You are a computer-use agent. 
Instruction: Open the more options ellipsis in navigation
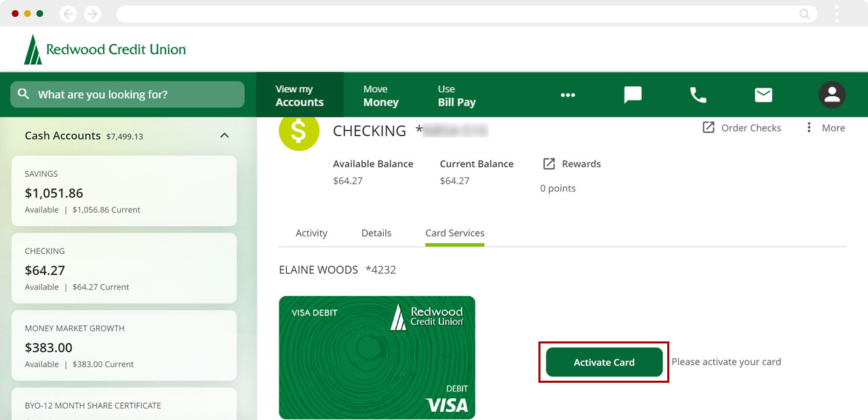[568, 95]
